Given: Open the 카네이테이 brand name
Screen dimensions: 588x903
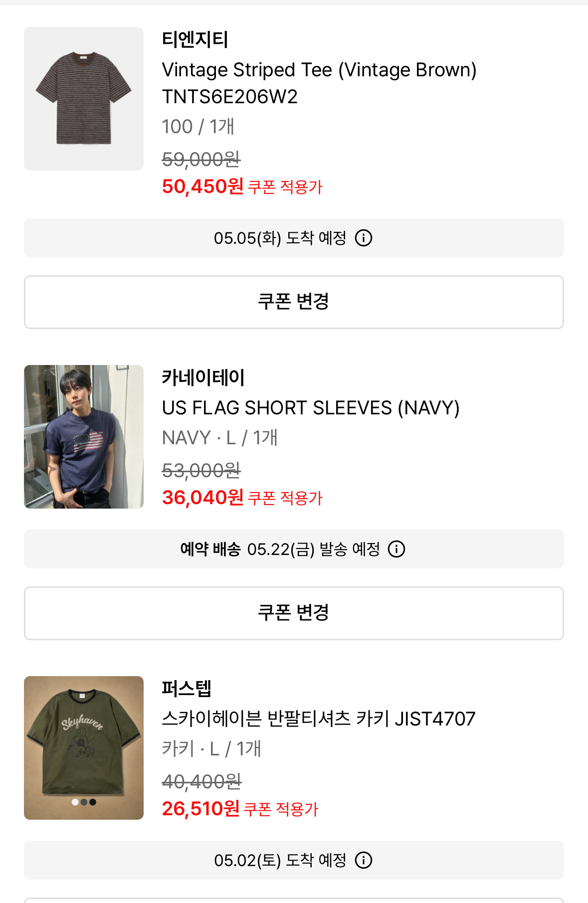Looking at the screenshot, I should pyautogui.click(x=203, y=377).
